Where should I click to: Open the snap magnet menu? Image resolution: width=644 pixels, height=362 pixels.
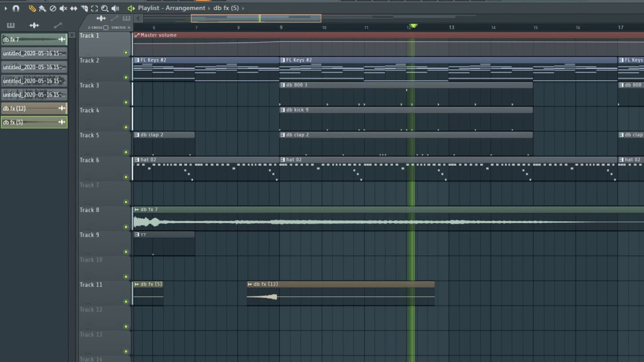tap(16, 8)
